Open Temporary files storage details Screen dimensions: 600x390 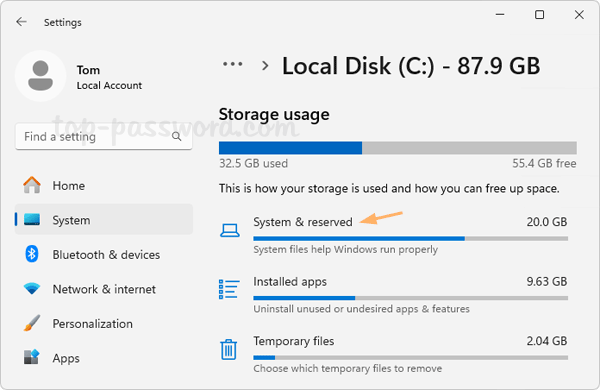point(394,354)
